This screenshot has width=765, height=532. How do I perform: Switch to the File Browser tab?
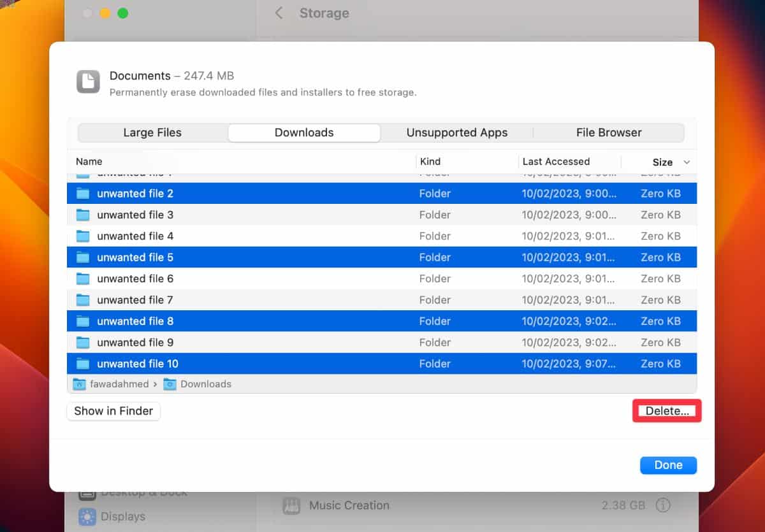[x=608, y=133]
